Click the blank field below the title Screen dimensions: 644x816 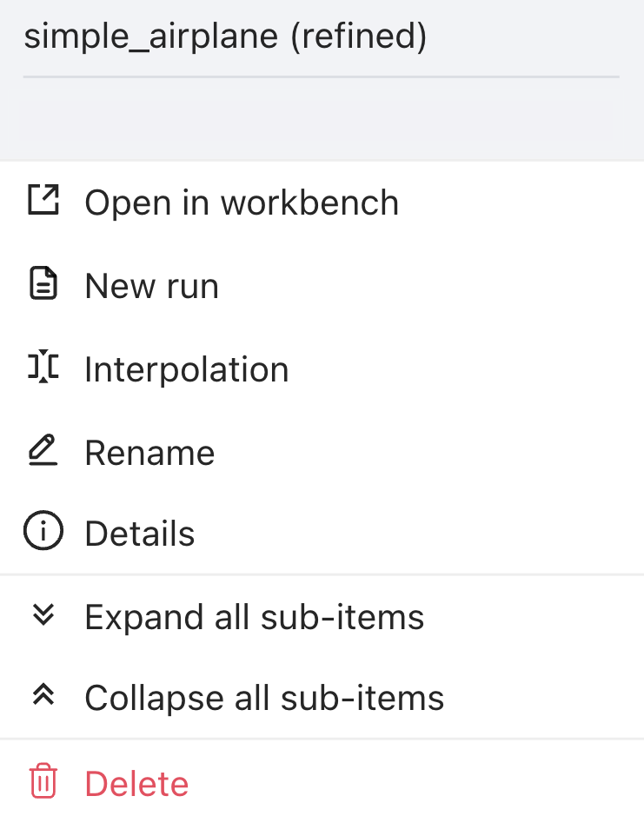[316, 120]
